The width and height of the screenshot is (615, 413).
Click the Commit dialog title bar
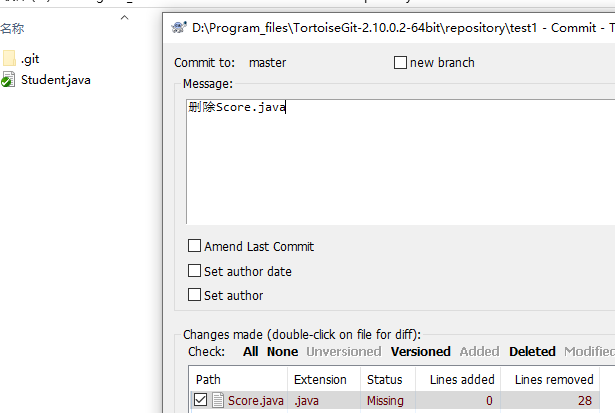tap(388, 28)
